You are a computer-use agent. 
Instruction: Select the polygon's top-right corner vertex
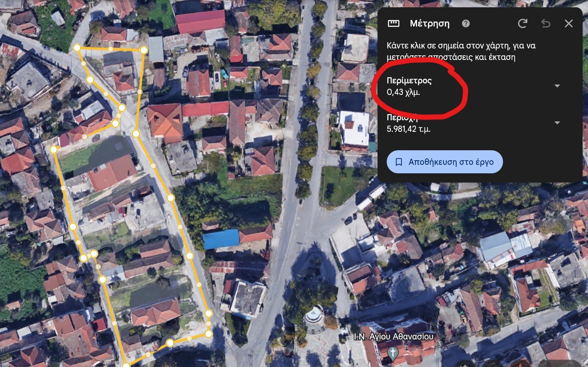pos(144,50)
